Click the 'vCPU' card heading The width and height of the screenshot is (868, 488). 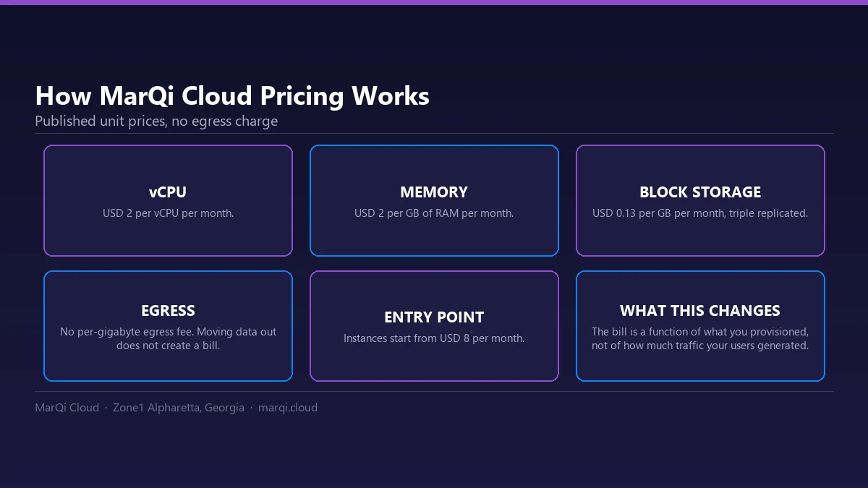(x=168, y=192)
